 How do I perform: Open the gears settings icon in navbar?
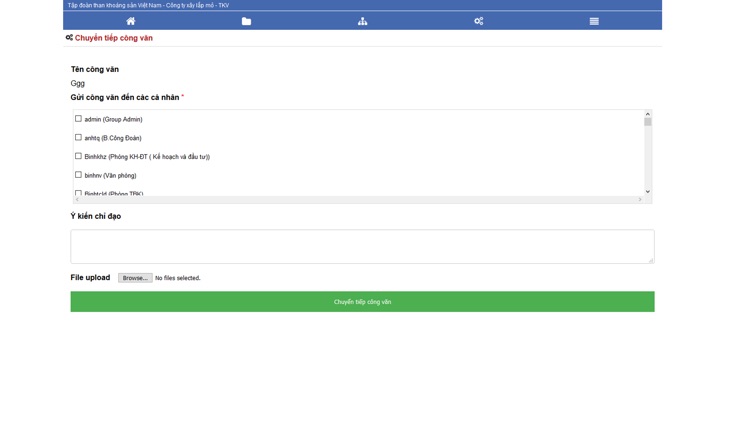tap(478, 21)
